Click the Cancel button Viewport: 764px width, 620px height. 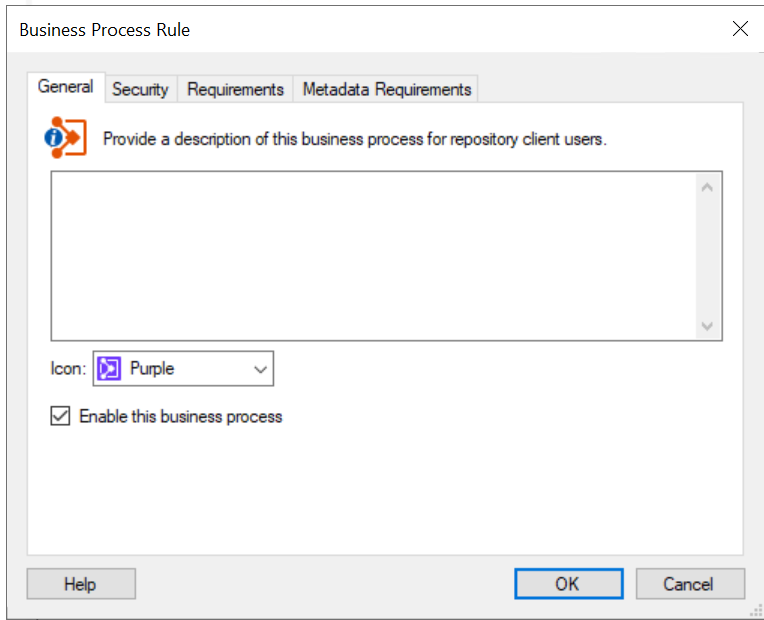point(689,584)
